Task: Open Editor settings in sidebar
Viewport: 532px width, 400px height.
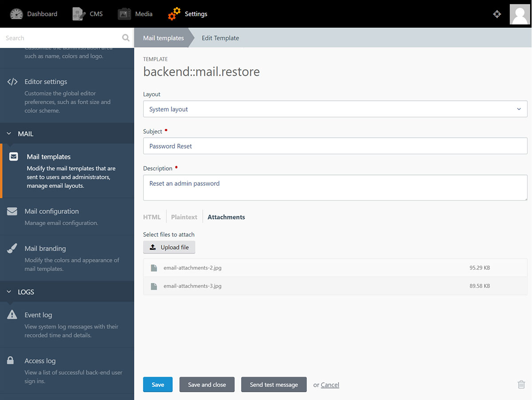Action: tap(67, 95)
